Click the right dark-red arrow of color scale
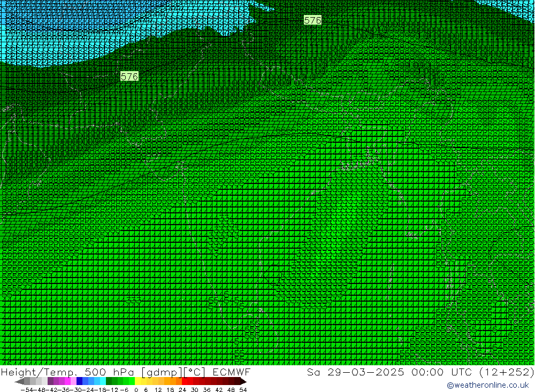Screen dimensions: 535x392 tap(243, 381)
